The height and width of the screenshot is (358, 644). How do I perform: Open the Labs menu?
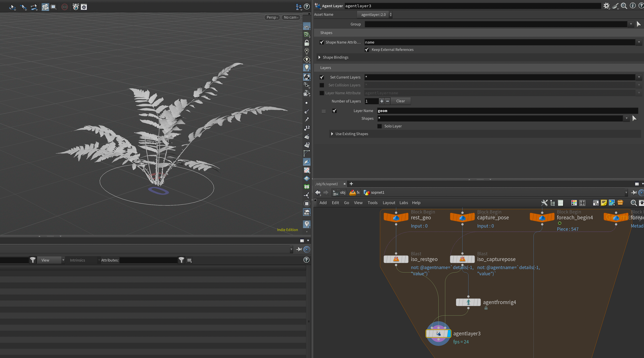coord(403,203)
